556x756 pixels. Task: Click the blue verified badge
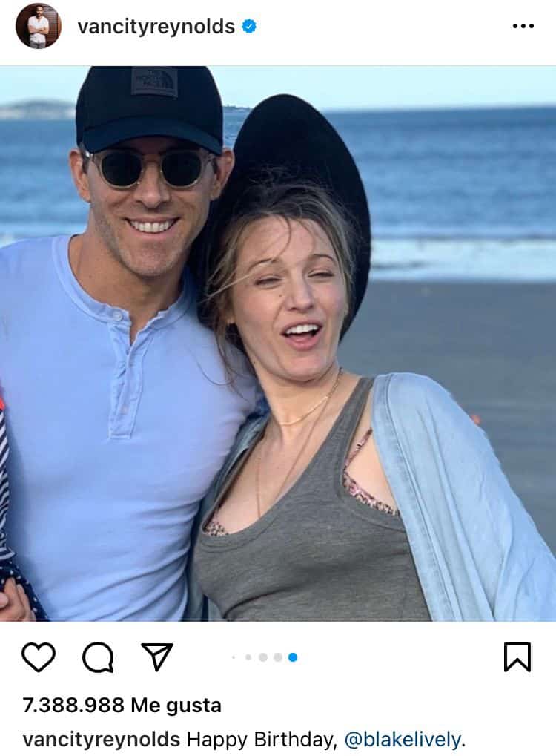[249, 26]
